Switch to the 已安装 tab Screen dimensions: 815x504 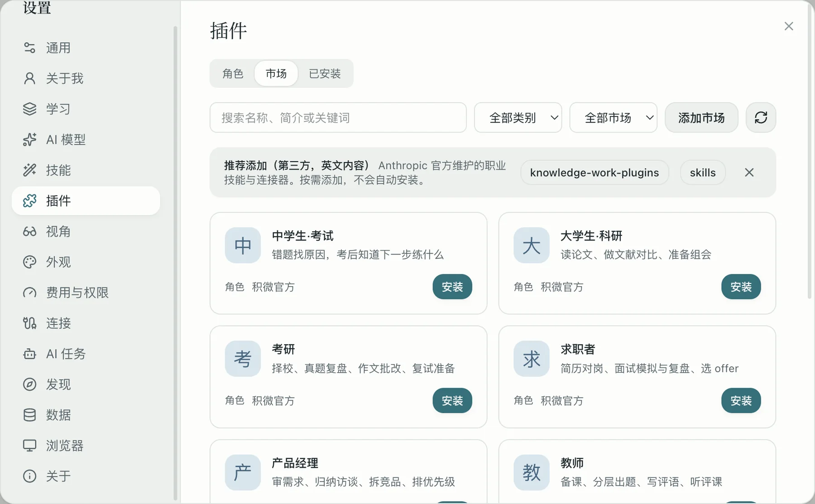coord(325,73)
